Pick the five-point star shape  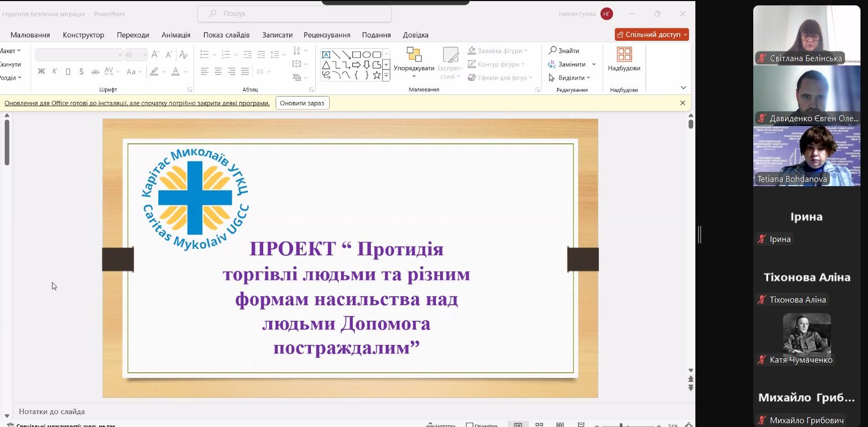click(x=377, y=75)
